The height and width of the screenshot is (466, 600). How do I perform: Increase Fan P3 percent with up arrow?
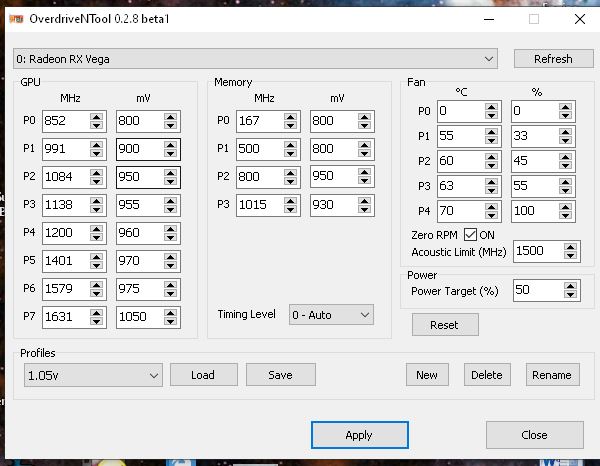(565, 182)
